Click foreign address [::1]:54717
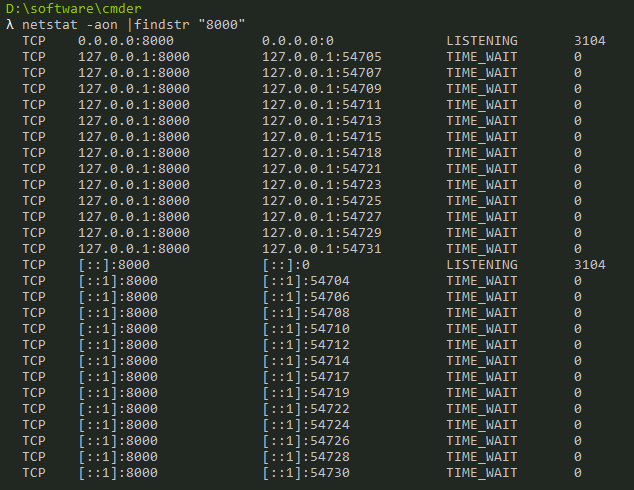Viewport: 634px width, 490px height. click(x=306, y=377)
